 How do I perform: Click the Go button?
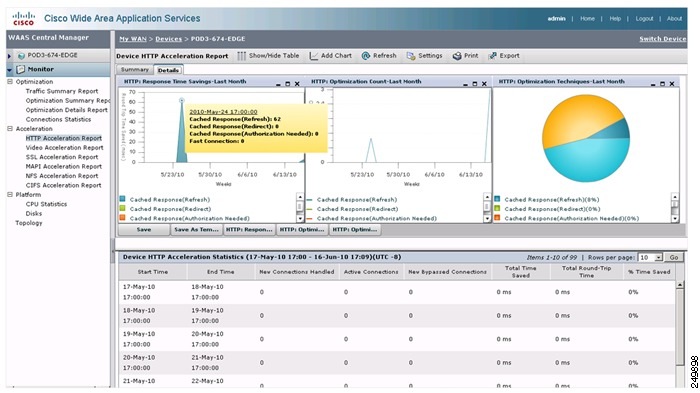coord(674,258)
